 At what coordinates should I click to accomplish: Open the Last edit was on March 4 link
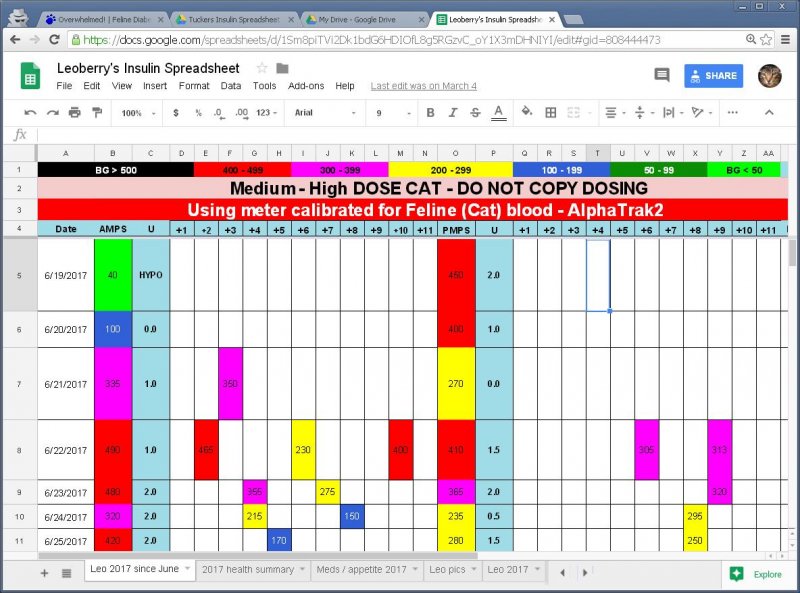pyautogui.click(x=423, y=86)
